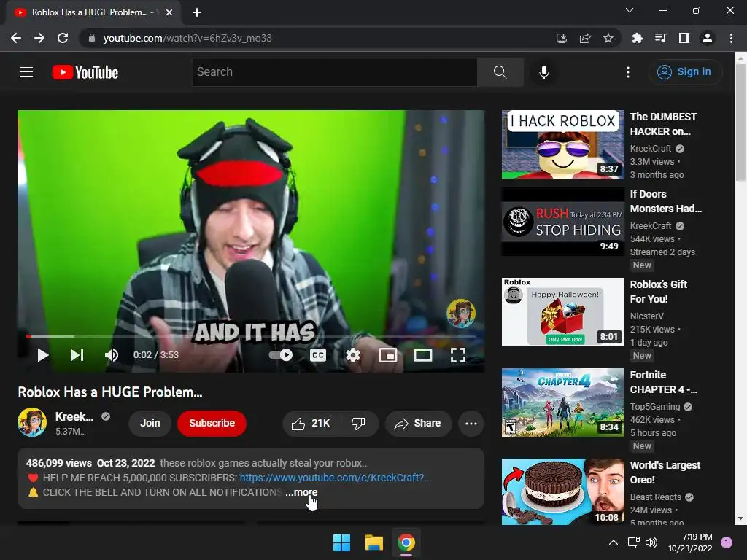
Task: Go forward in browser history
Action: pyautogui.click(x=39, y=38)
